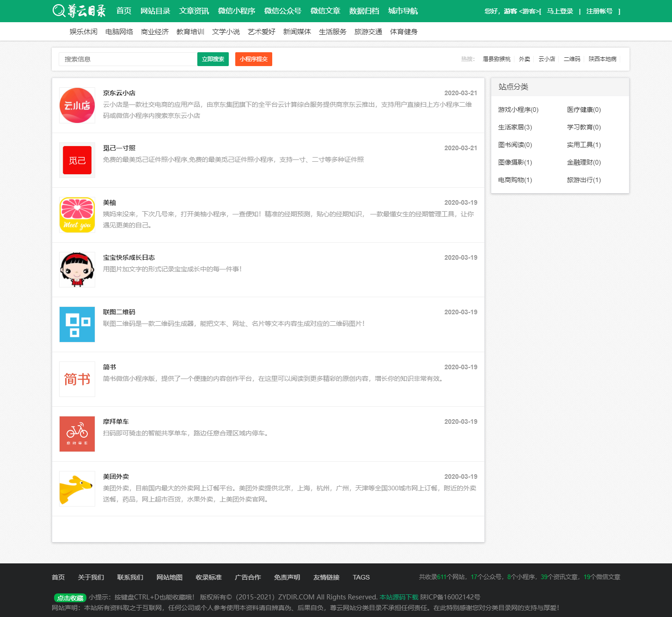Filter by 旅游出行(1) category
Screen dimensions: 672x617
(x=584, y=180)
